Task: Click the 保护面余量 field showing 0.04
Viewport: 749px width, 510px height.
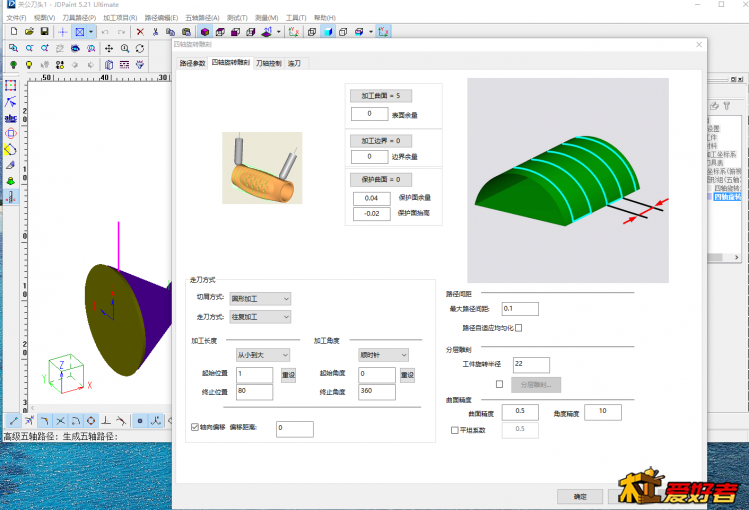Action: 372,198
